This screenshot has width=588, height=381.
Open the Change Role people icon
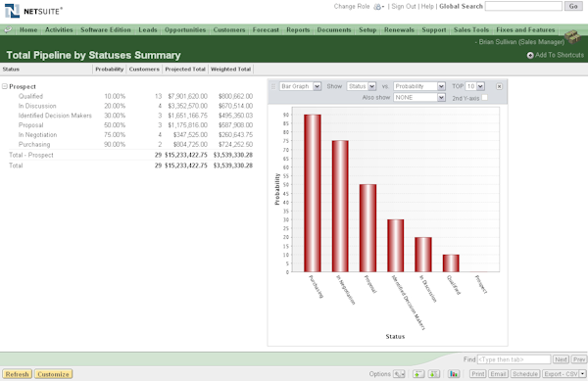pyautogui.click(x=378, y=7)
